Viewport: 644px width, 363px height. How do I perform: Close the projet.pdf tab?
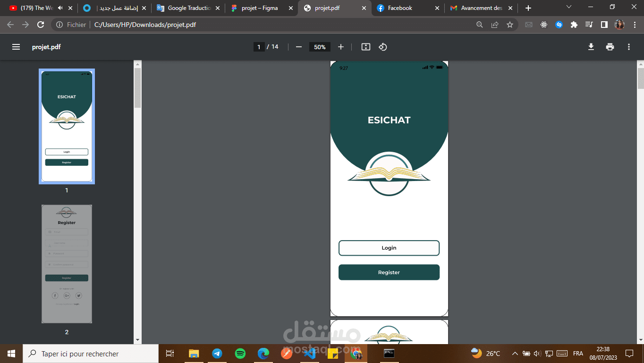coord(364,8)
